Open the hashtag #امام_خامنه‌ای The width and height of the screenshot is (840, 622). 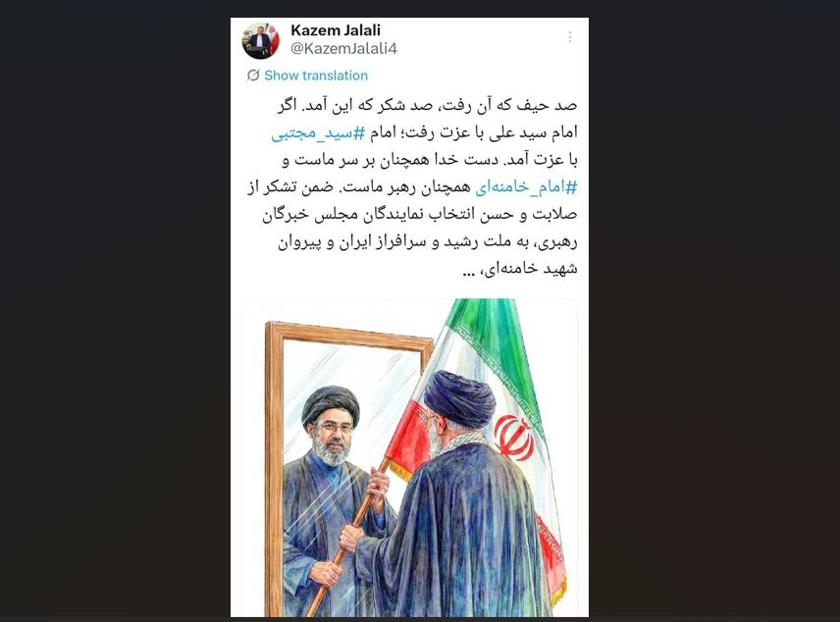[526, 187]
